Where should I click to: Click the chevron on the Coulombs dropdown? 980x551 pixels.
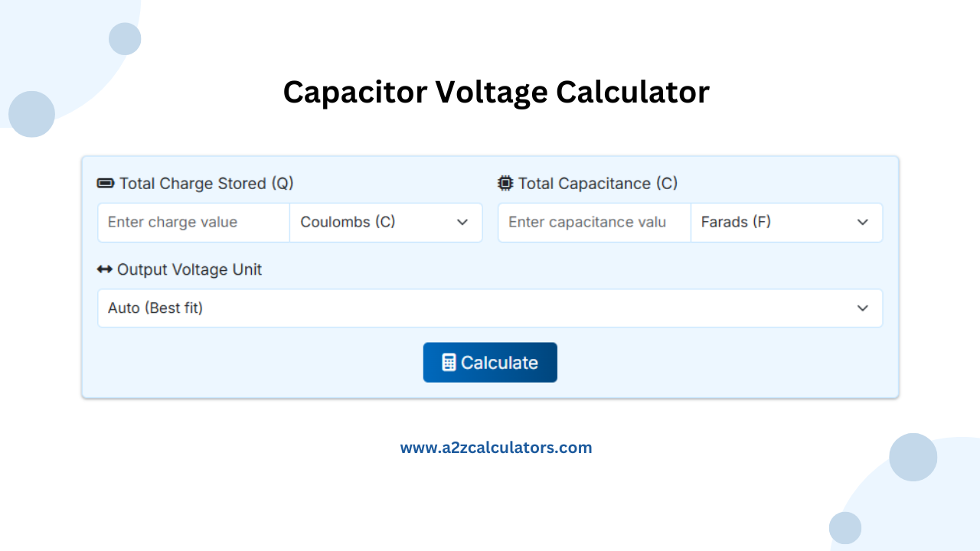462,222
